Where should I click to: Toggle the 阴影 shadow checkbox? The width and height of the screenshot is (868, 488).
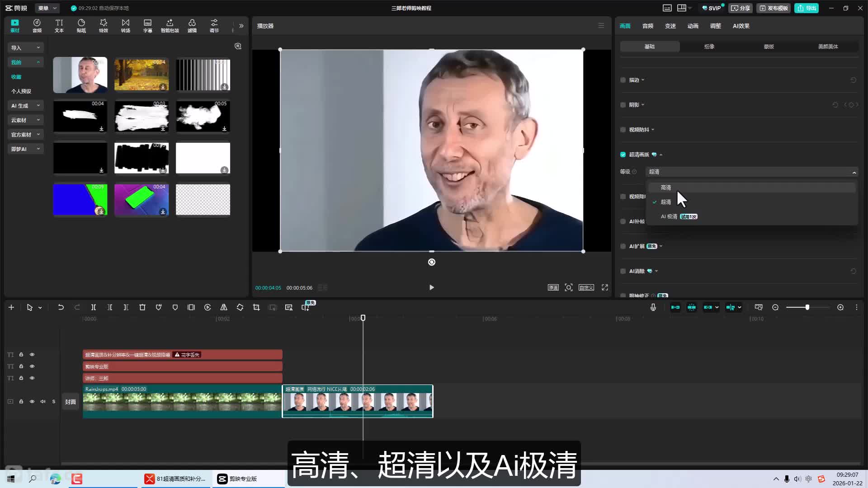click(x=623, y=105)
